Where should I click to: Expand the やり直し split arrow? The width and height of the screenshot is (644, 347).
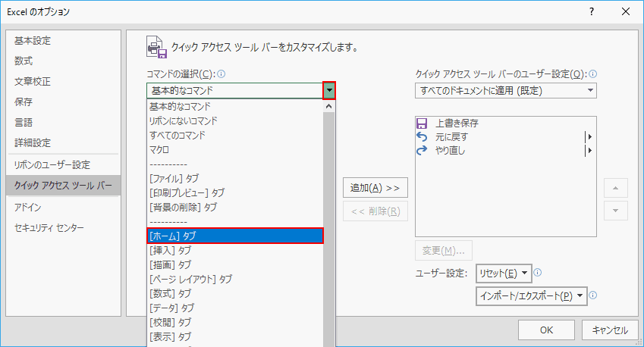[589, 151]
